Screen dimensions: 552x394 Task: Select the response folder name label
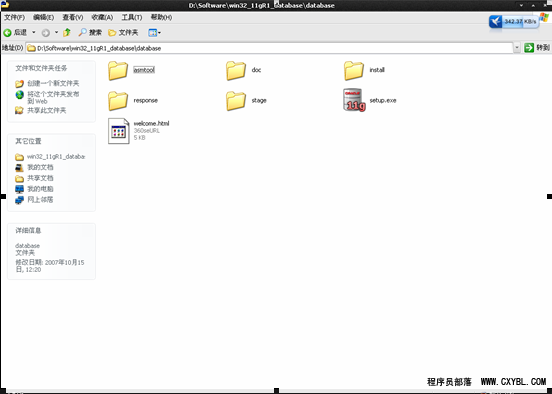pyautogui.click(x=145, y=100)
